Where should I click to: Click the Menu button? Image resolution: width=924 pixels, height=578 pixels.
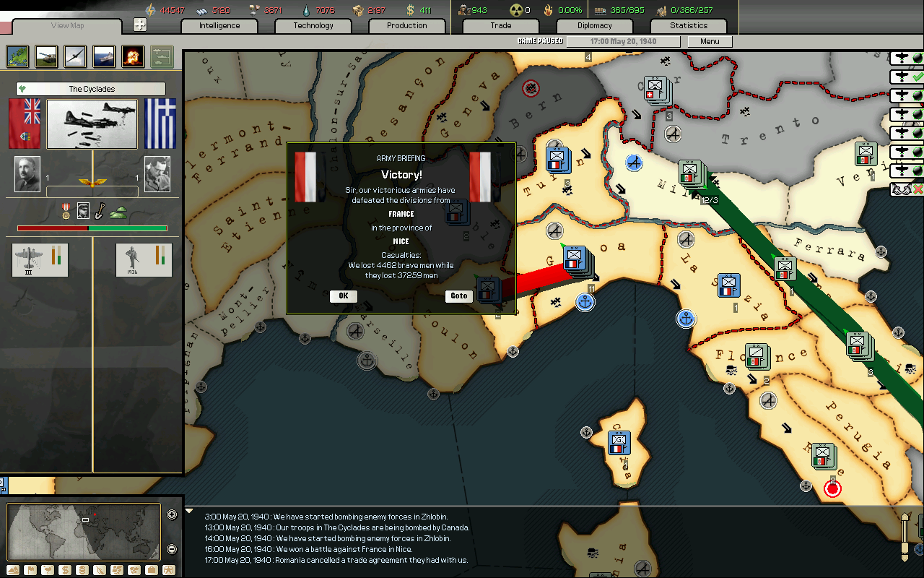(710, 41)
